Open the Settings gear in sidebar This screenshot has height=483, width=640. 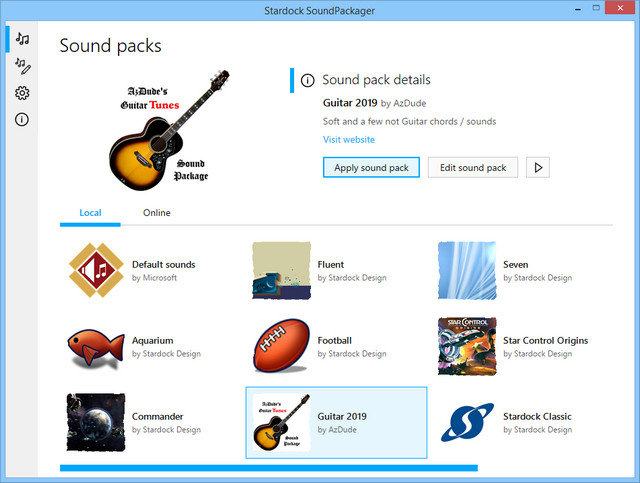tap(22, 93)
